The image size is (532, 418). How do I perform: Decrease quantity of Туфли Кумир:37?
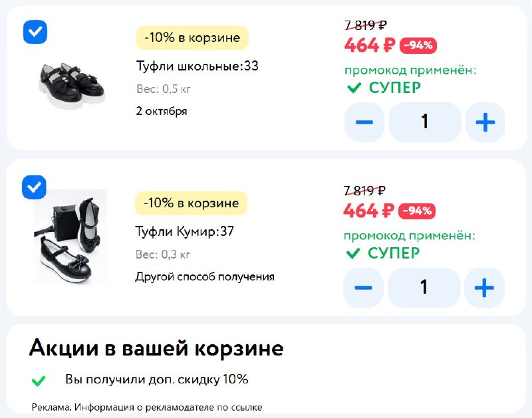pos(363,288)
